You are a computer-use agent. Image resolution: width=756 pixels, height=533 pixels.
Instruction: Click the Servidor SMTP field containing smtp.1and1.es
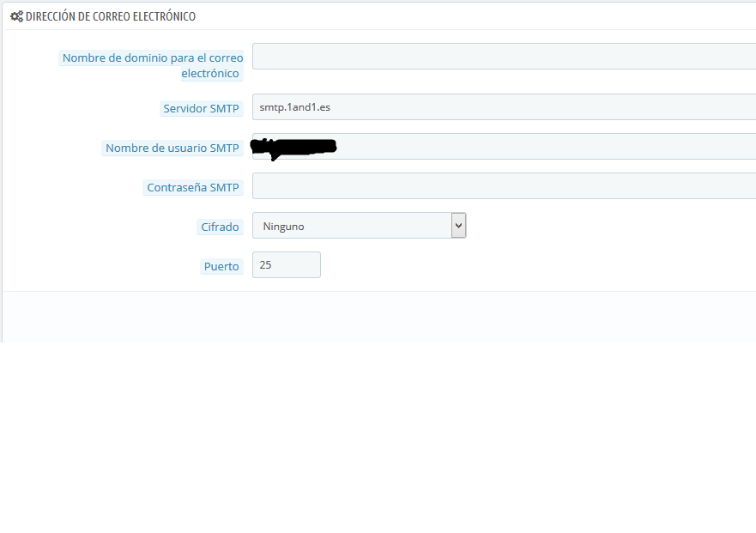[505, 107]
